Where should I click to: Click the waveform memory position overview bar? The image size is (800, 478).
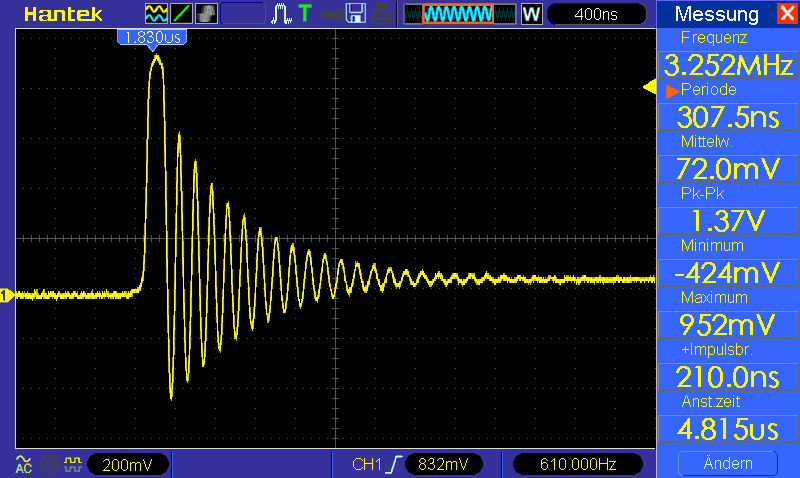click(x=459, y=14)
